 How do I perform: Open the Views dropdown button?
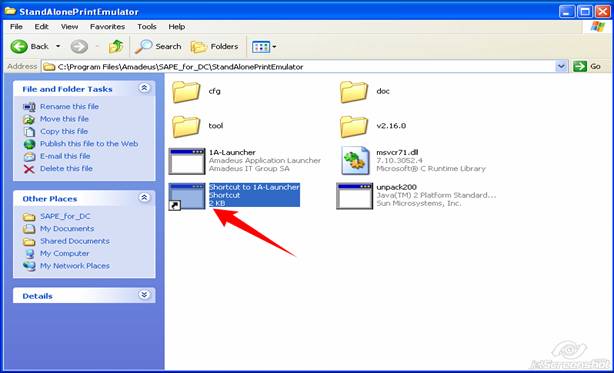(x=264, y=47)
